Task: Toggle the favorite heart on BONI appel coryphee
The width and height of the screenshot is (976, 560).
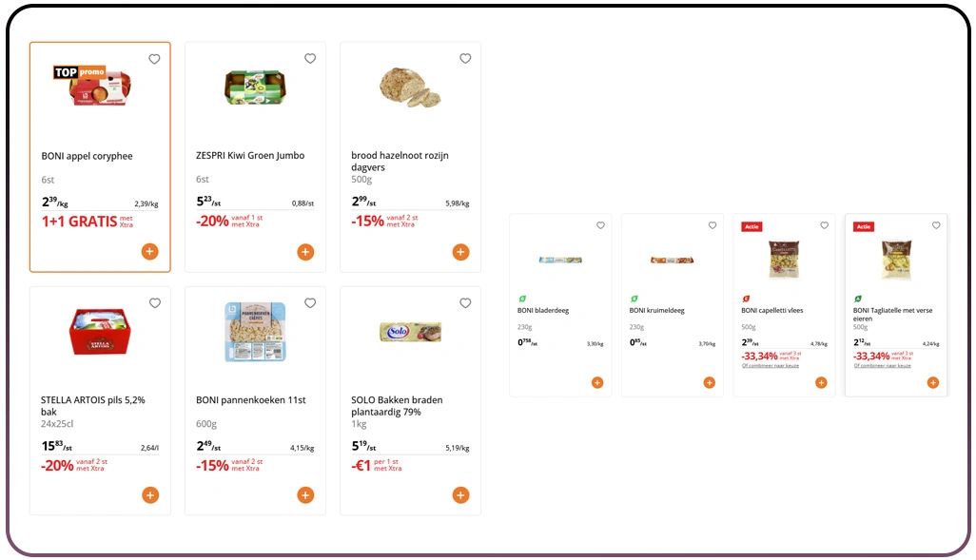Action: click(154, 58)
